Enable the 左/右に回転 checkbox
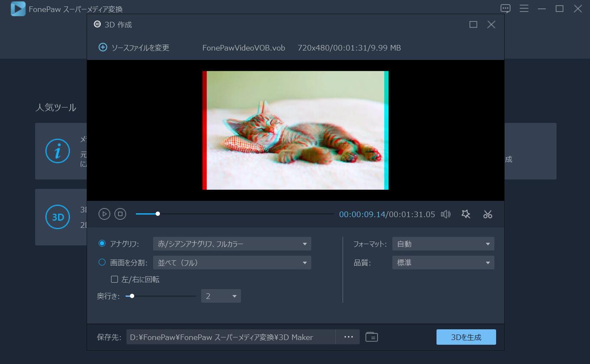Image resolution: width=590 pixels, height=364 pixels. point(114,279)
